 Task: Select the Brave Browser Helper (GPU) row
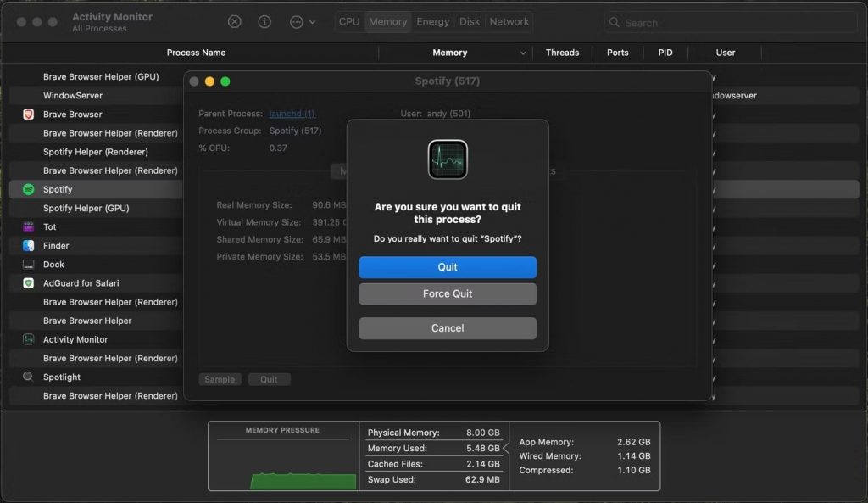point(101,77)
